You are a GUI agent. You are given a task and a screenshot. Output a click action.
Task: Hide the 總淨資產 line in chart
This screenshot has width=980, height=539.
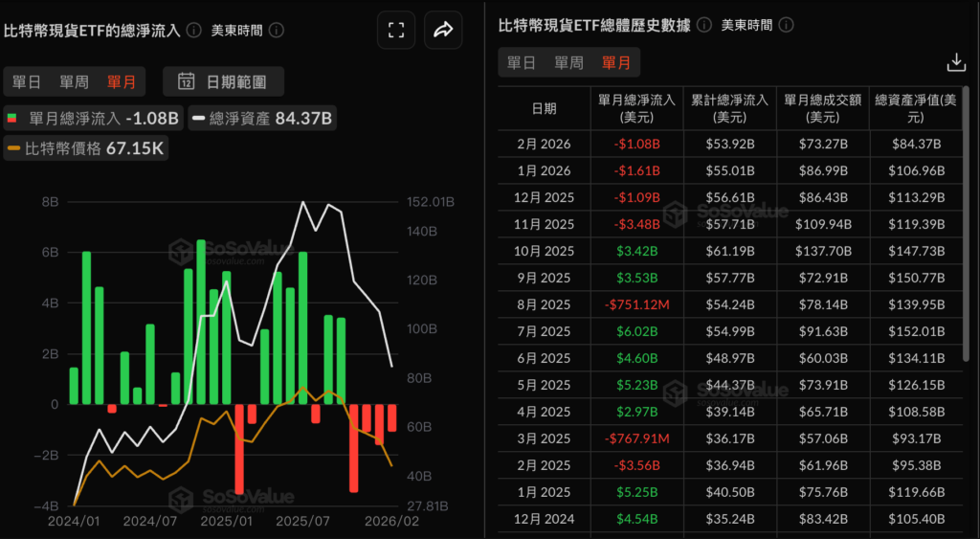tap(262, 119)
